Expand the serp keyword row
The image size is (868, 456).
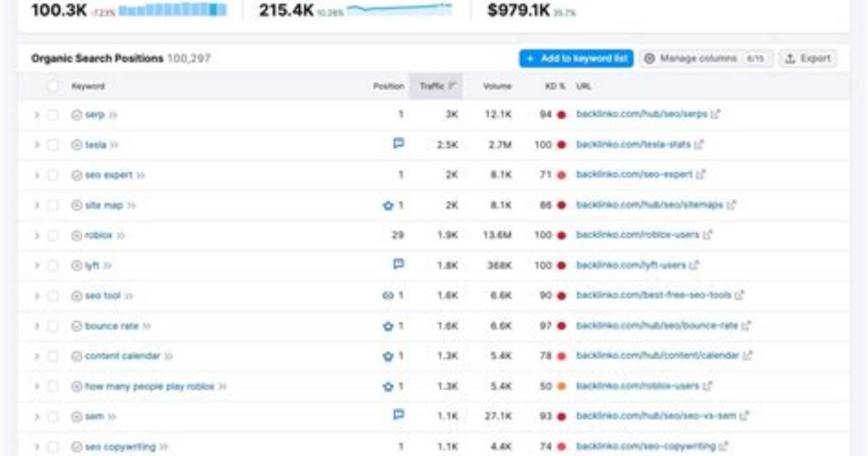[36, 115]
